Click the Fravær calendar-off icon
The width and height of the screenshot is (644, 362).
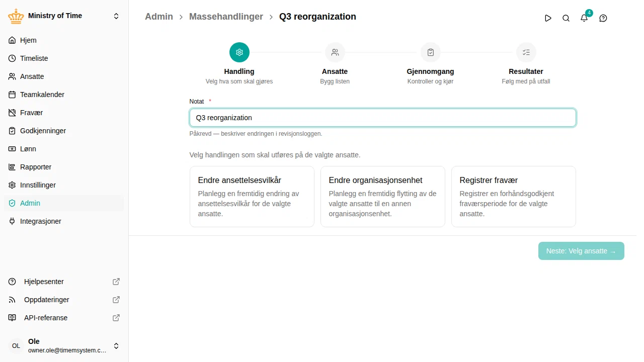(12, 113)
